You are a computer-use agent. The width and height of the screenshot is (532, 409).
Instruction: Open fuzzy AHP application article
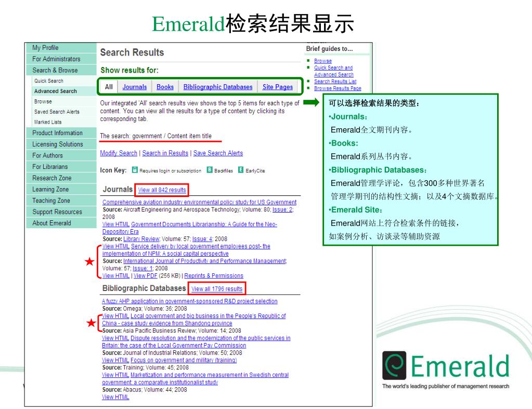click(190, 301)
